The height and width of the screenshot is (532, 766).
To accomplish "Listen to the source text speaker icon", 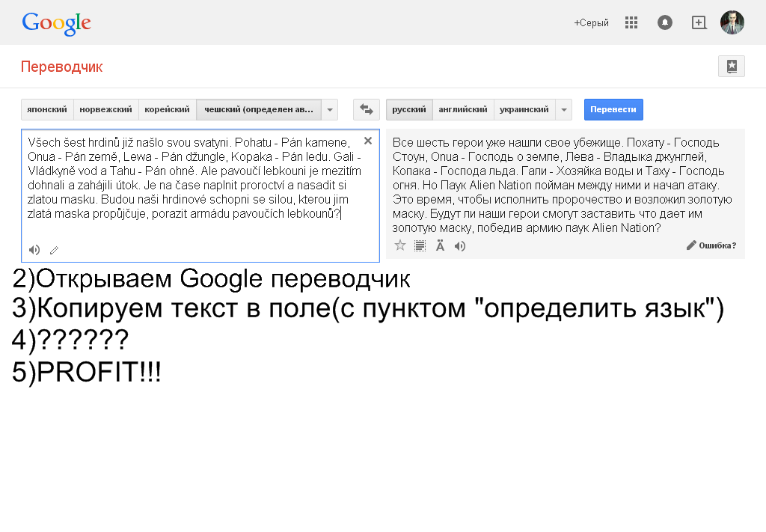I will point(34,250).
